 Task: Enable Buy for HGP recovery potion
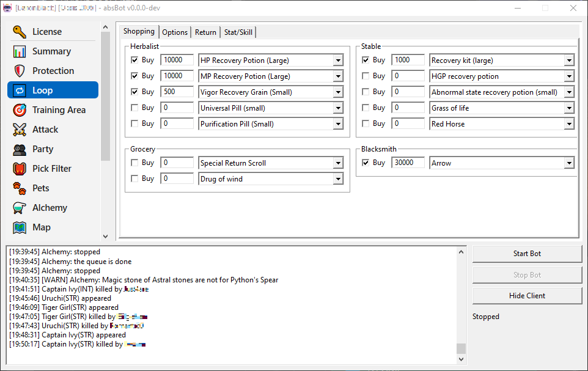coord(366,76)
